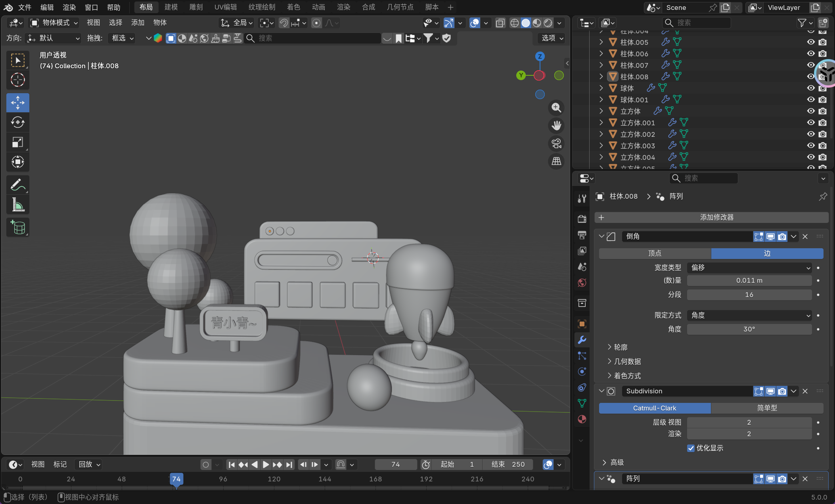Disable render for 立方体.002 camera icon
Viewport: 835px width, 504px height.
tap(823, 134)
